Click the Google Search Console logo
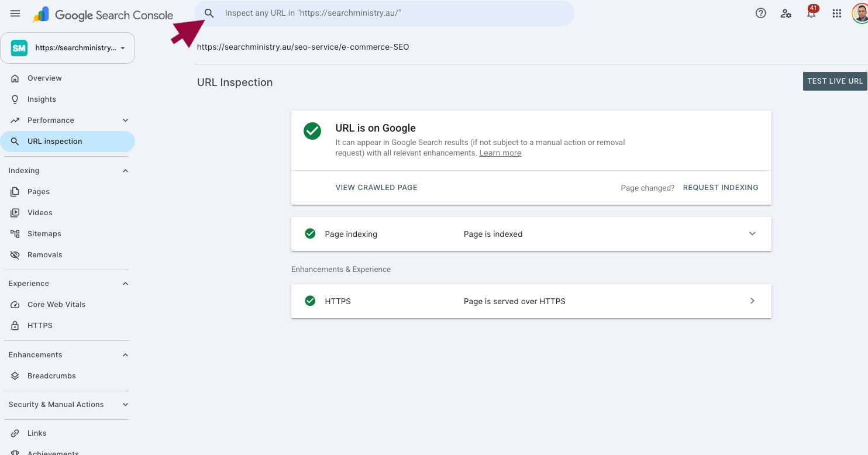This screenshot has width=868, height=455. (103, 15)
